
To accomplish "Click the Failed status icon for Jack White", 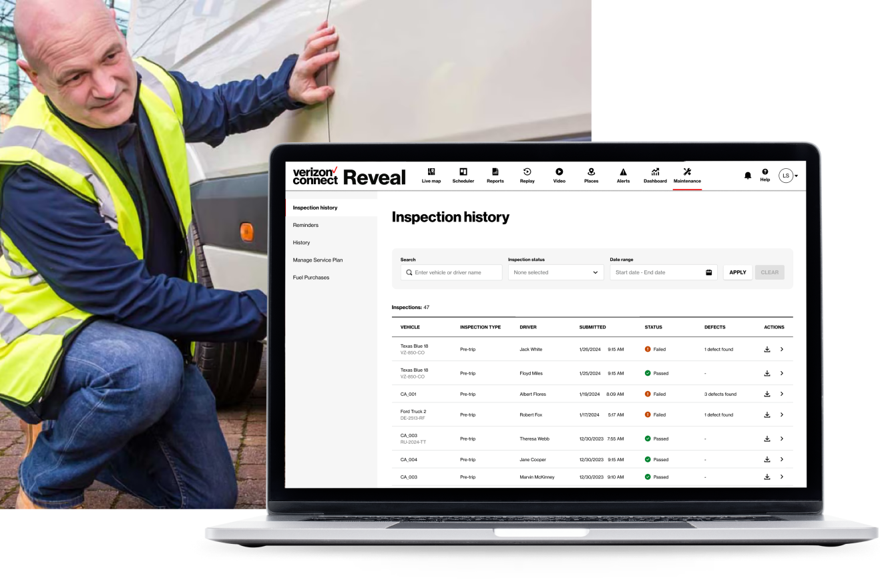I will click(x=648, y=349).
